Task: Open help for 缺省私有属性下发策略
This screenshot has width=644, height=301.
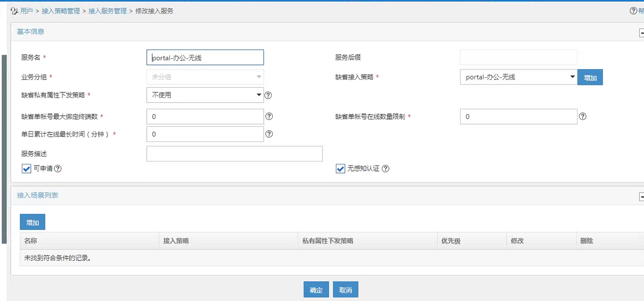Action: 268,95
